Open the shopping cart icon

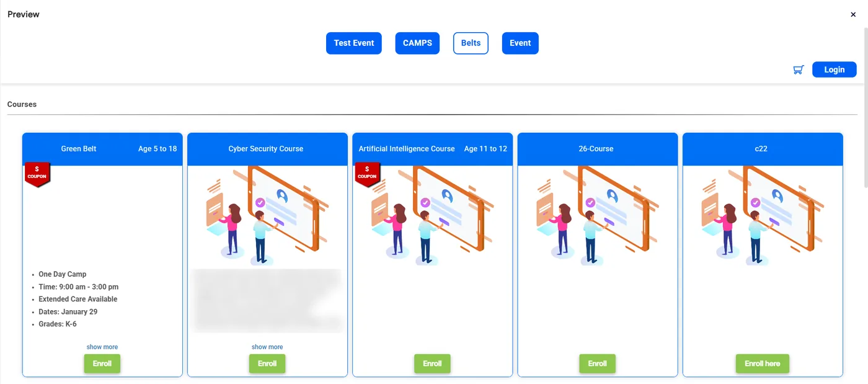coord(799,69)
